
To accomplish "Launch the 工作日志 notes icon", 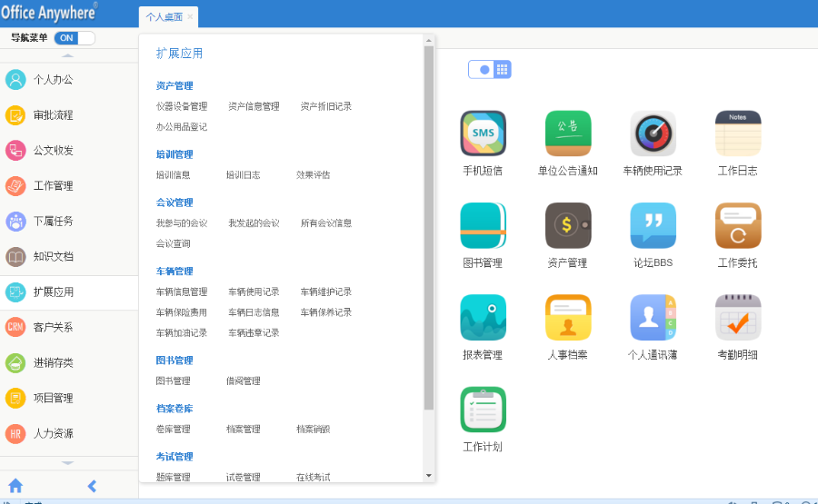I will coord(737,133).
